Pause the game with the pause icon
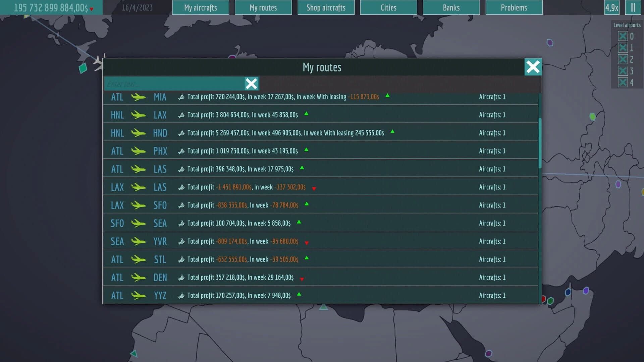The width and height of the screenshot is (644, 362). (x=633, y=7)
